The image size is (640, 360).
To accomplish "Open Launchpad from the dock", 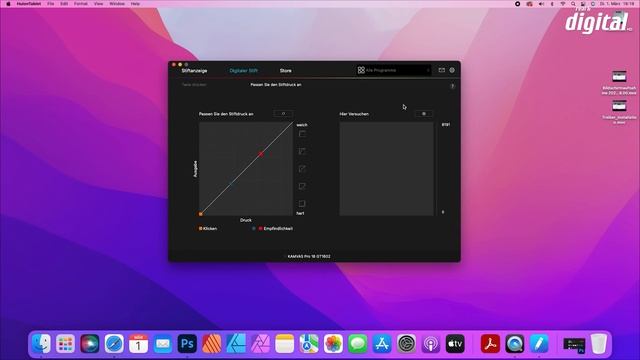I will pyautogui.click(x=65, y=344).
